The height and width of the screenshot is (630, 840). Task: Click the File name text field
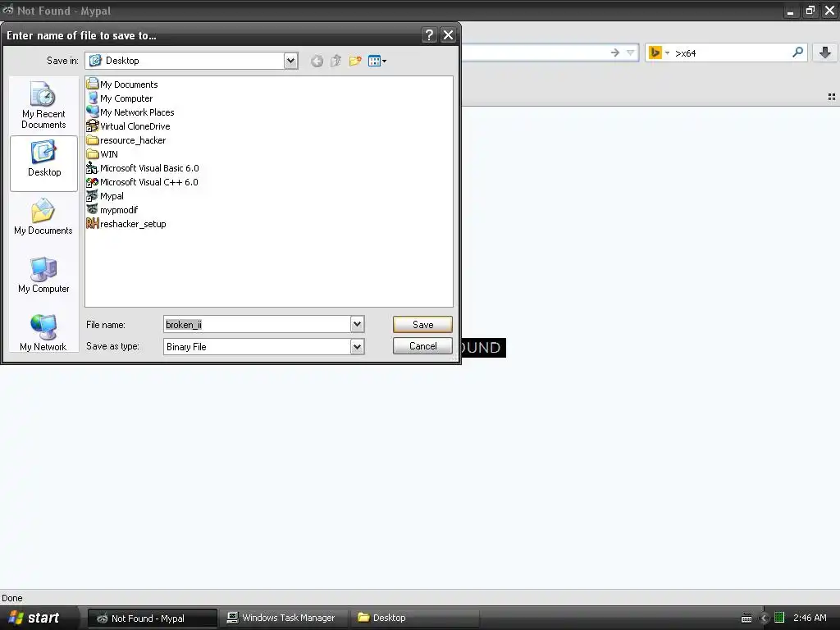pyautogui.click(x=257, y=324)
